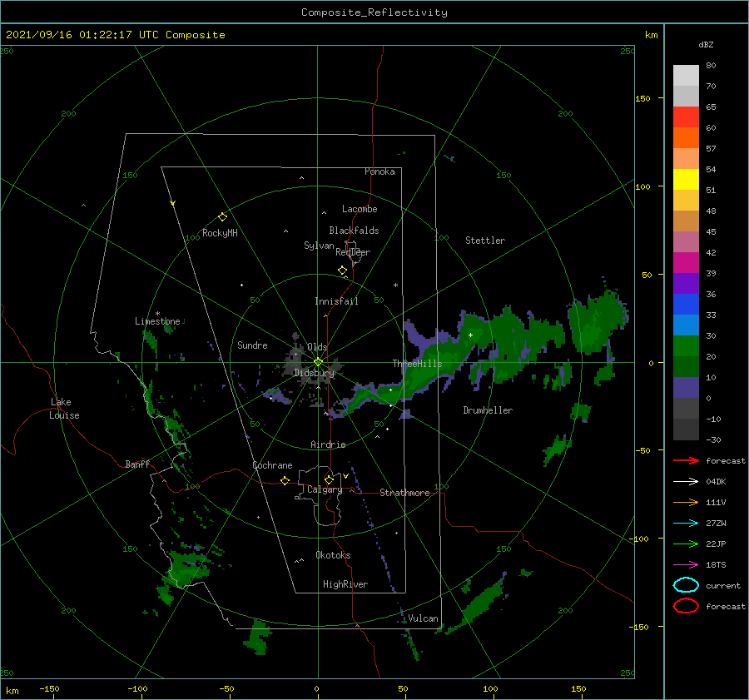
Task: Click the dBZ legend heading
Action: (x=706, y=44)
